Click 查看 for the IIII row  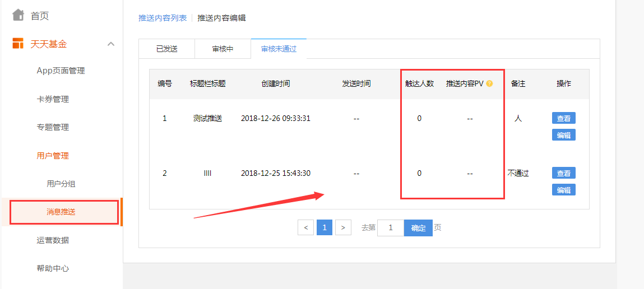563,173
